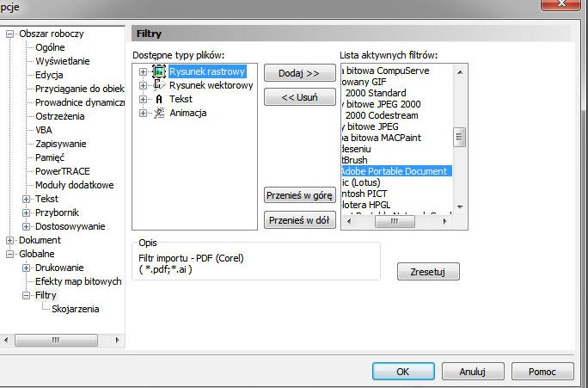Collapse the Obszar roboczy tree node

[x=10, y=34]
